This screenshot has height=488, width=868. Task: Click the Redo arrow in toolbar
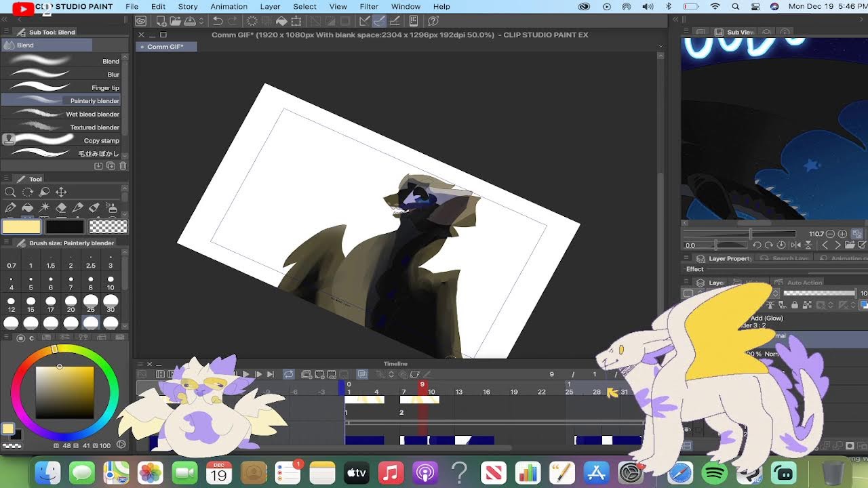pyautogui.click(x=233, y=21)
